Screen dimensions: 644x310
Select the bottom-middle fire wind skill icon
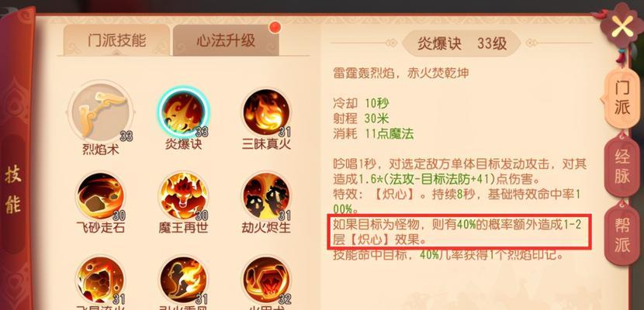pyautogui.click(x=183, y=281)
